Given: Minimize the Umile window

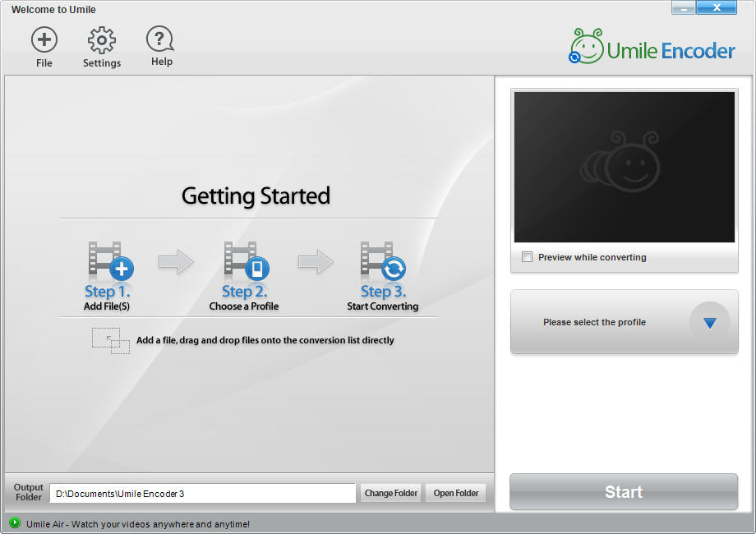Looking at the screenshot, I should (x=684, y=8).
